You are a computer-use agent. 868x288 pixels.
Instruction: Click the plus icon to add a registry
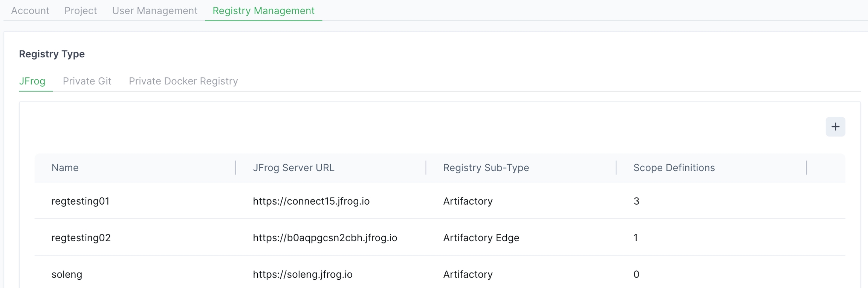[835, 127]
